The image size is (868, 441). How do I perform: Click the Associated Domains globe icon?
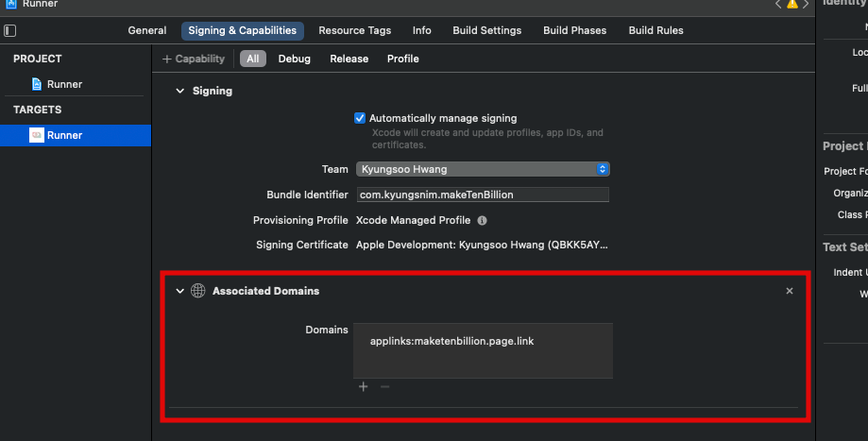197,291
